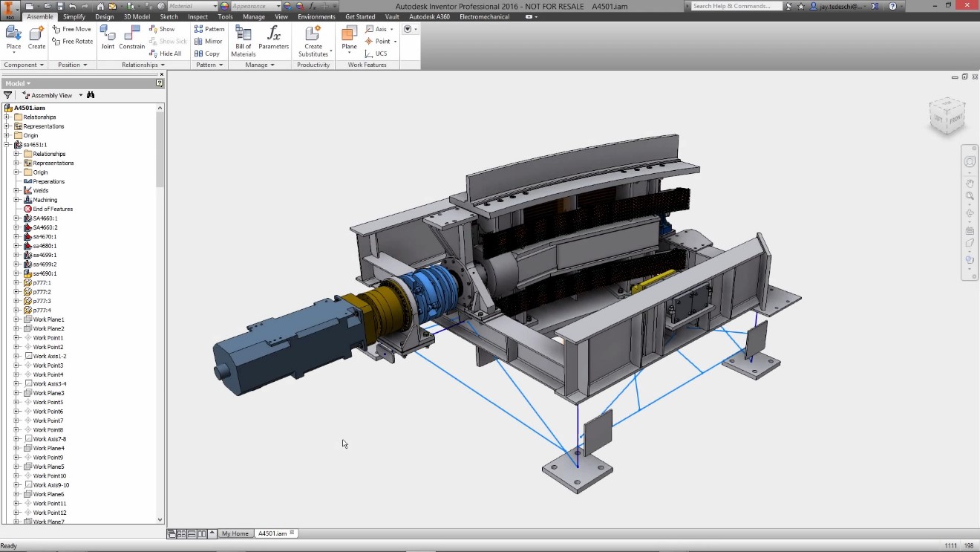Click the Zoom magnifier in navigation bar
This screenshot has width=980, height=552.
click(970, 196)
